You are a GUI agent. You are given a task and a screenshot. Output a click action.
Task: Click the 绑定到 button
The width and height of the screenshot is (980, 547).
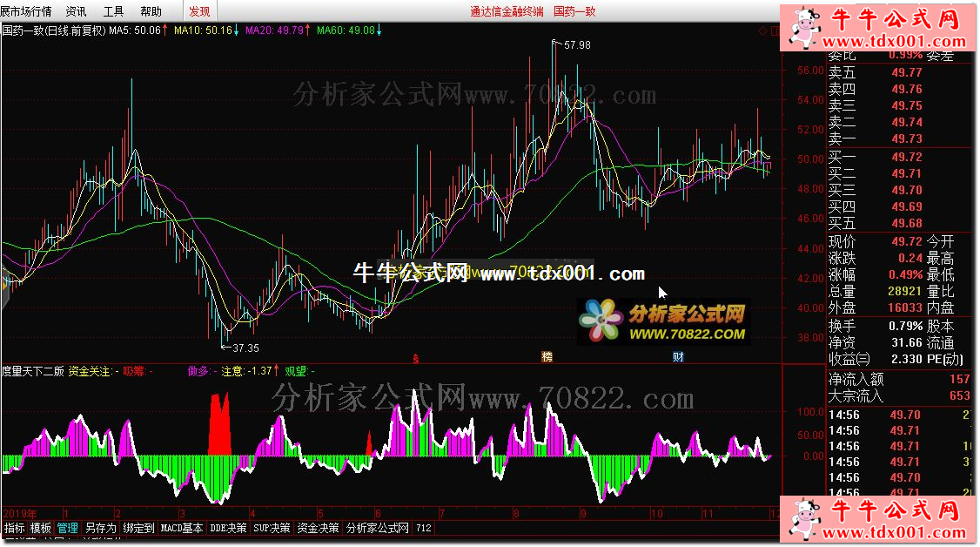click(138, 528)
